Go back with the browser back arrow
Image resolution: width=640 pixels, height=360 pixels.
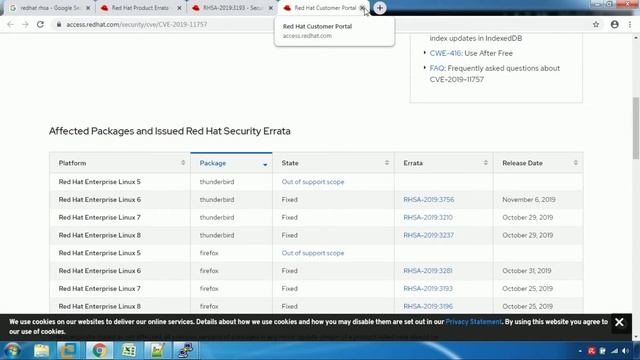tap(10, 24)
